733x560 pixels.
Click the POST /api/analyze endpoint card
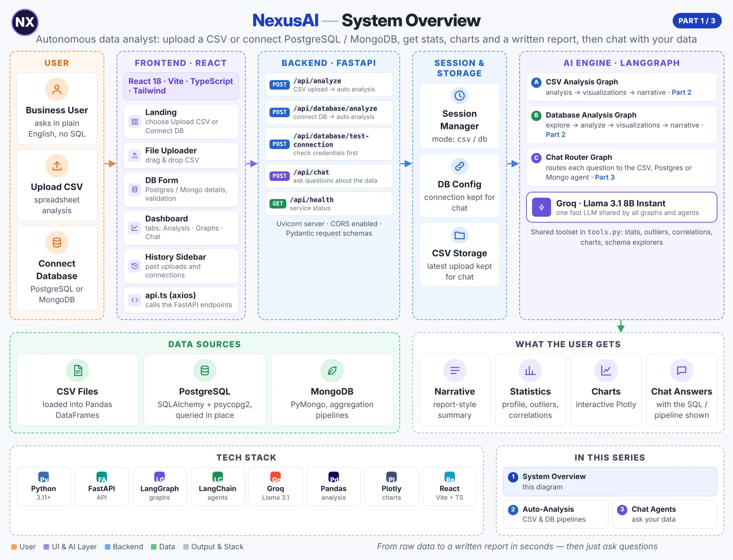[329, 85]
